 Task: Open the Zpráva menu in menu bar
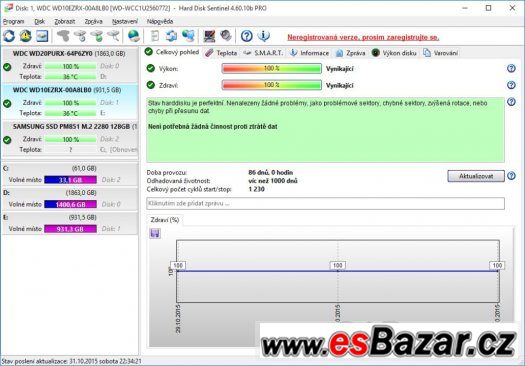[x=93, y=21]
